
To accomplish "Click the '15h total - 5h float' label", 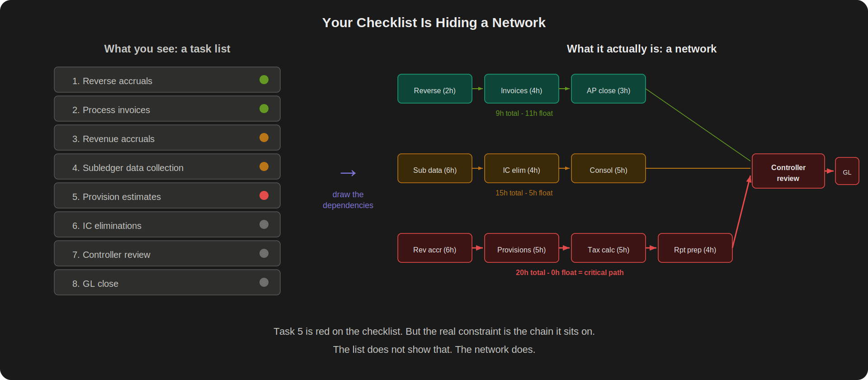I will [x=524, y=193].
